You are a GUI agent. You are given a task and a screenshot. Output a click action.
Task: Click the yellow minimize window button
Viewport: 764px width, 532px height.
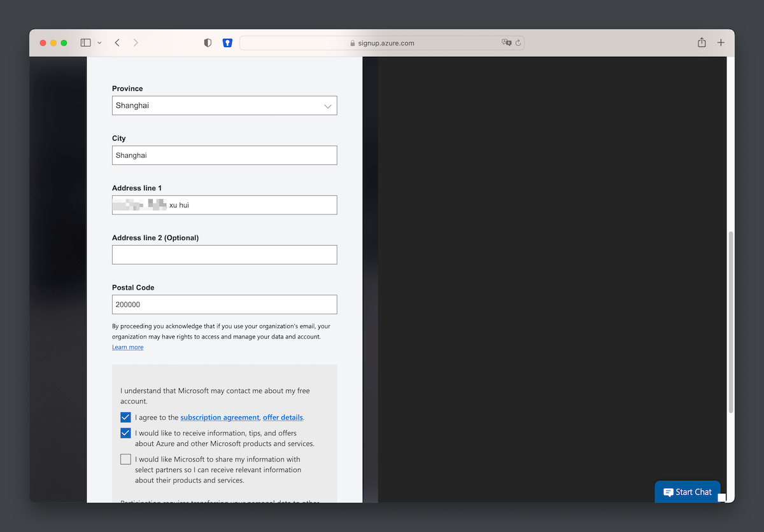53,43
